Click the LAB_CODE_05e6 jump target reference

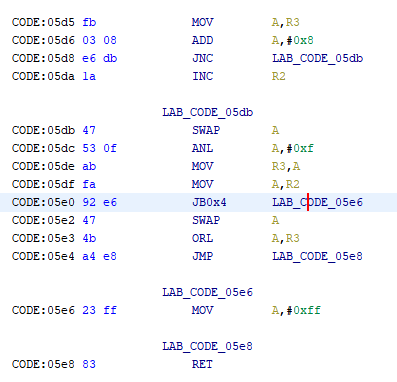(x=317, y=202)
